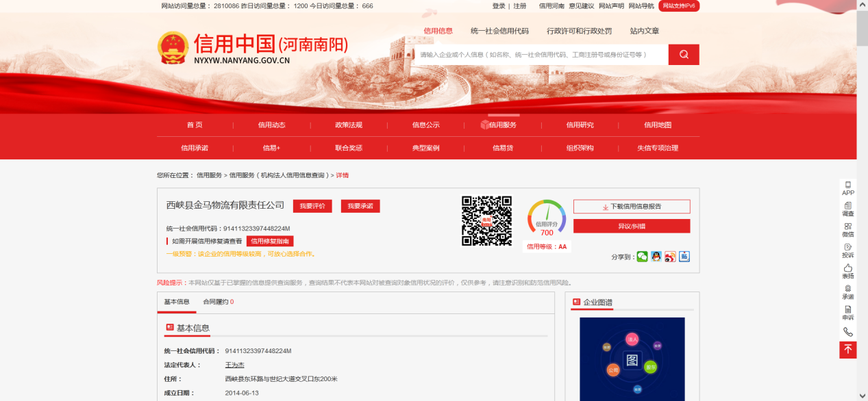Click the 信用等级：AA label
This screenshot has height=401, width=868.
pos(546,246)
